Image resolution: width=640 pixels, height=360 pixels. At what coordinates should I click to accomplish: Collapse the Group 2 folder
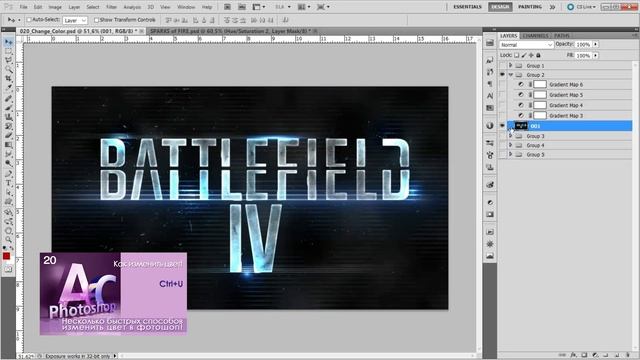pyautogui.click(x=510, y=75)
